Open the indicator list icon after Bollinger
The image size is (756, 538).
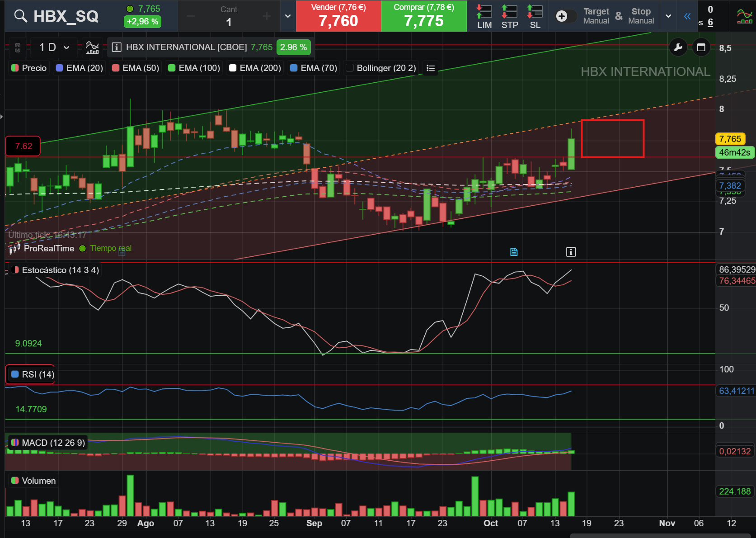pos(431,68)
